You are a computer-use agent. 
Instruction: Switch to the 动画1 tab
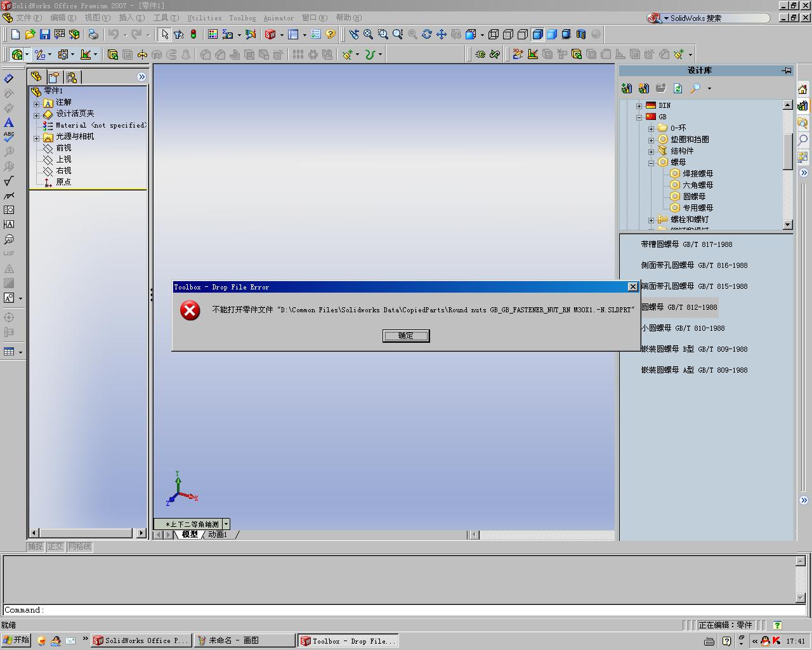218,534
